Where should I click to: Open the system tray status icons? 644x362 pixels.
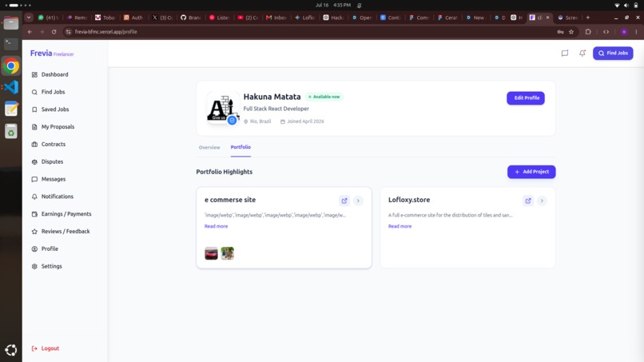point(626,6)
